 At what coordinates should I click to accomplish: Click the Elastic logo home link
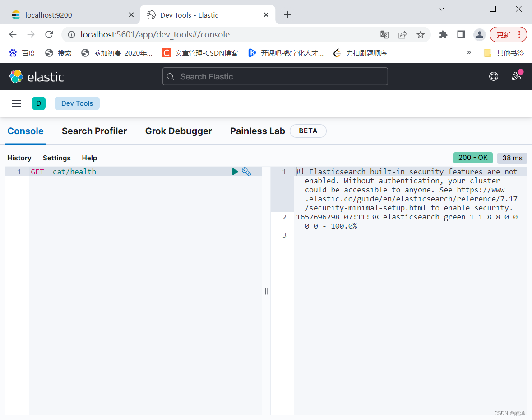click(37, 77)
